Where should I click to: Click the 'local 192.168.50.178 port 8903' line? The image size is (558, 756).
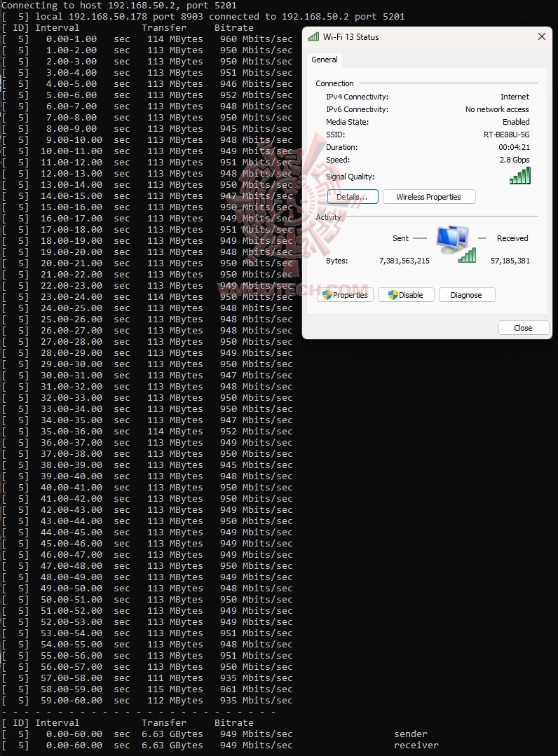pos(203,16)
